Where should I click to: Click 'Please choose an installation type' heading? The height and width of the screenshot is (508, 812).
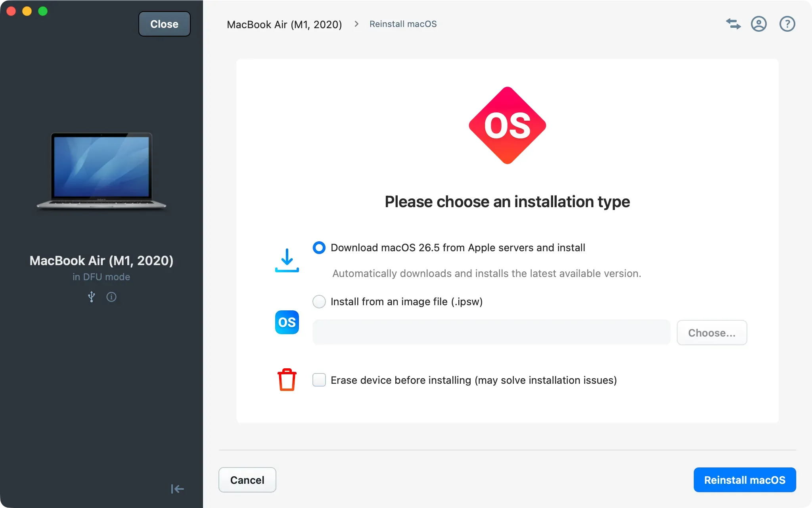507,202
